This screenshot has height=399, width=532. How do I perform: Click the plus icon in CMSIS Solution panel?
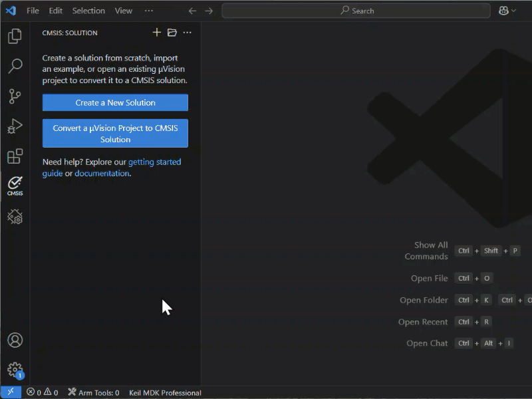[x=156, y=32]
